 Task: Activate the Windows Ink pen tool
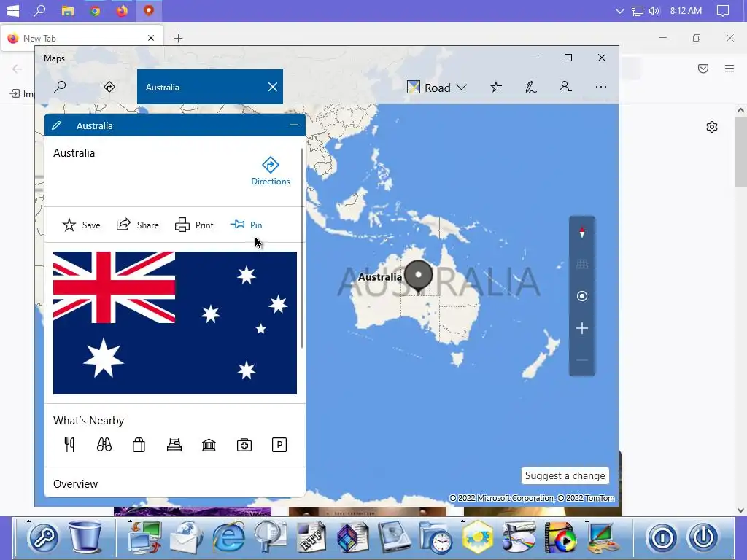531,87
